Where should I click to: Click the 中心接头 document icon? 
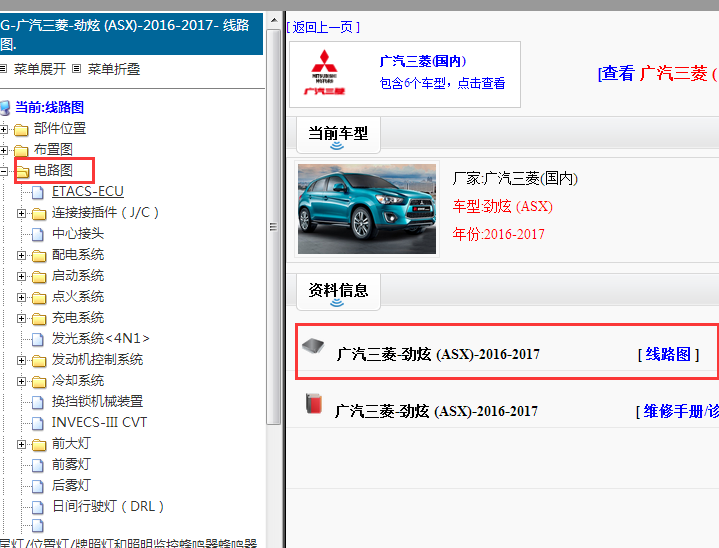(x=38, y=235)
